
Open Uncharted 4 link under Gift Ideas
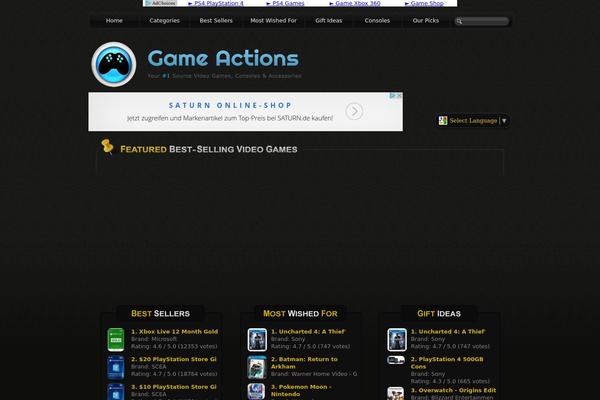pyautogui.click(x=448, y=331)
